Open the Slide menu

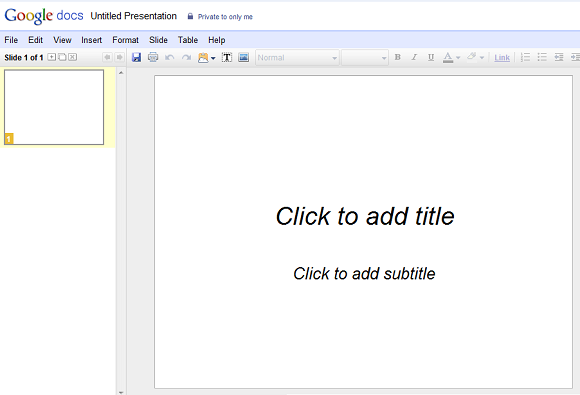pyautogui.click(x=158, y=40)
